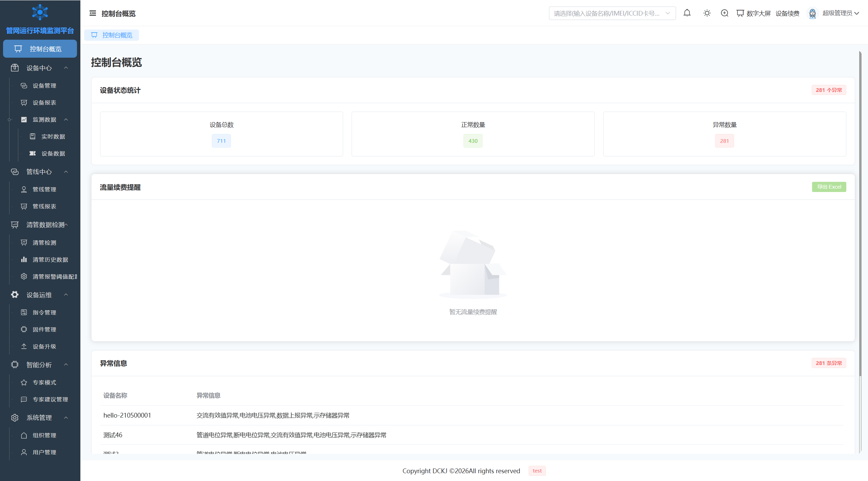The image size is (868, 481).
Task: Collapse the 设备中心 sidebar group
Action: click(40, 68)
